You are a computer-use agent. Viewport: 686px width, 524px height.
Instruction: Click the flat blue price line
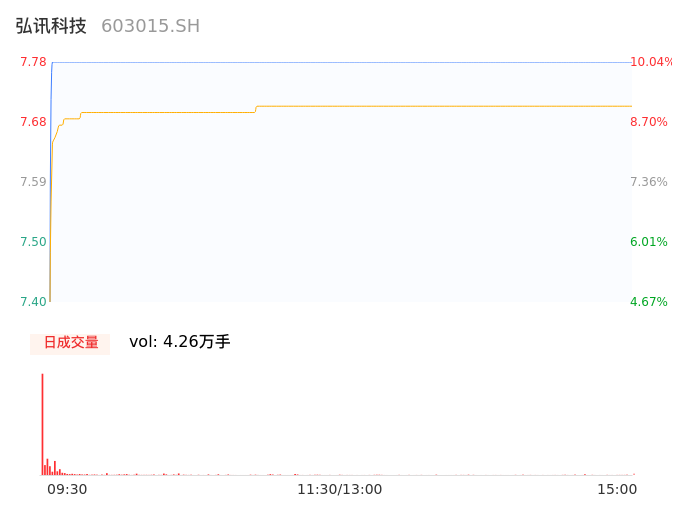click(x=340, y=62)
